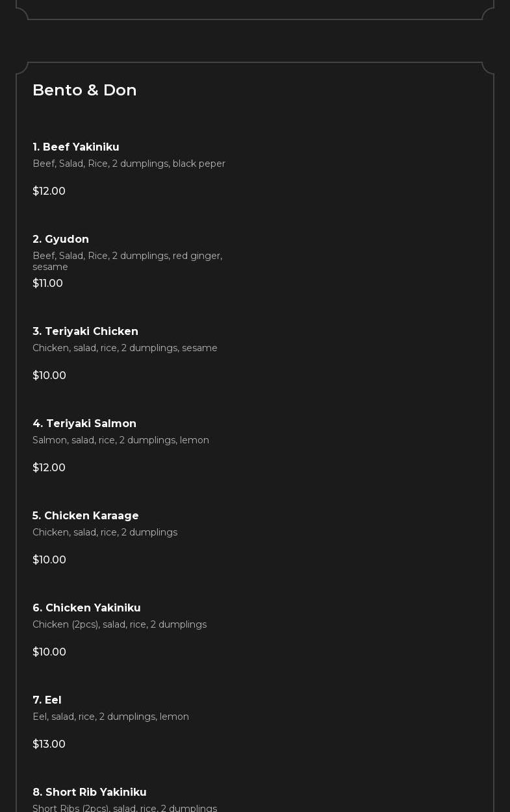The image size is (510, 812).
Task: Click the $10.00 price under Chicken Karaage
Action: click(49, 560)
